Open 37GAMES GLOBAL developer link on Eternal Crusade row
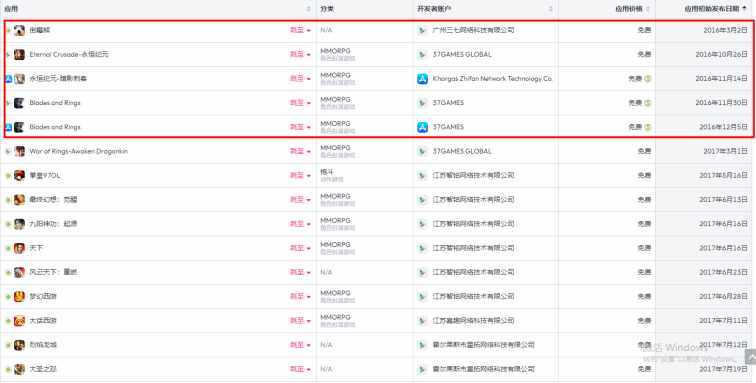This screenshot has height=383, width=756. click(x=462, y=55)
